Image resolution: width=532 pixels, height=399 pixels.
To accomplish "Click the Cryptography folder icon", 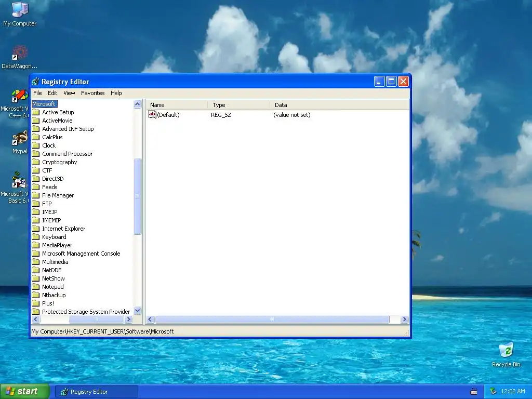I will click(36, 162).
